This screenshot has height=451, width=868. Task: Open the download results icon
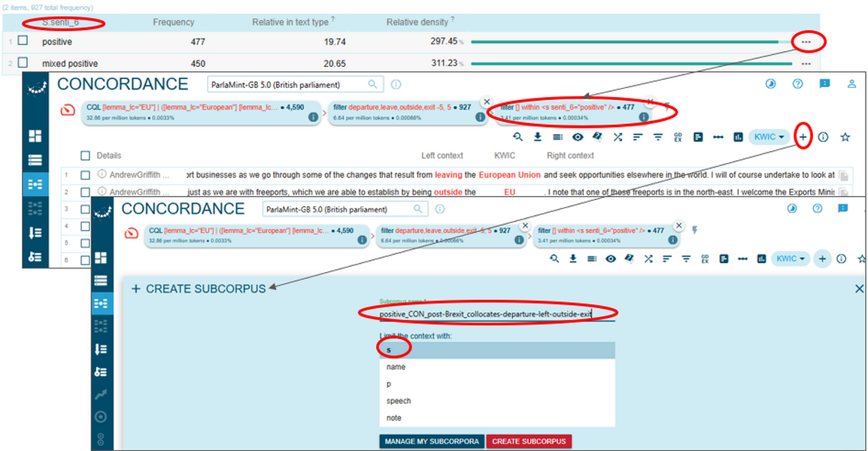click(x=538, y=136)
